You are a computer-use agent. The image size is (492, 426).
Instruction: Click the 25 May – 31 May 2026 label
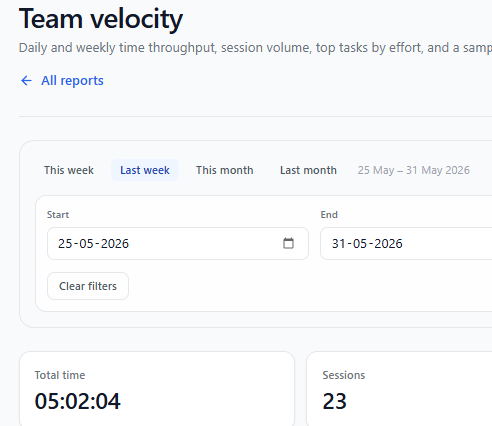tap(414, 170)
